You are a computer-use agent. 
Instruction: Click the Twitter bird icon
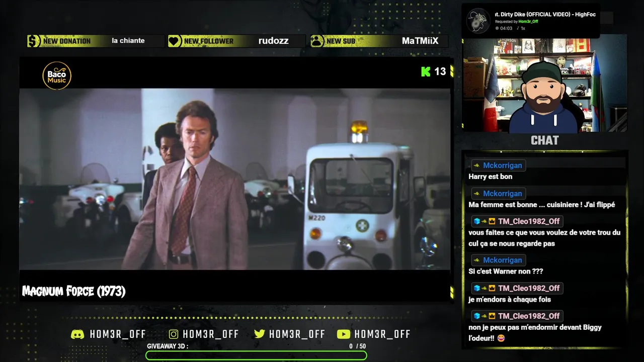point(260,334)
